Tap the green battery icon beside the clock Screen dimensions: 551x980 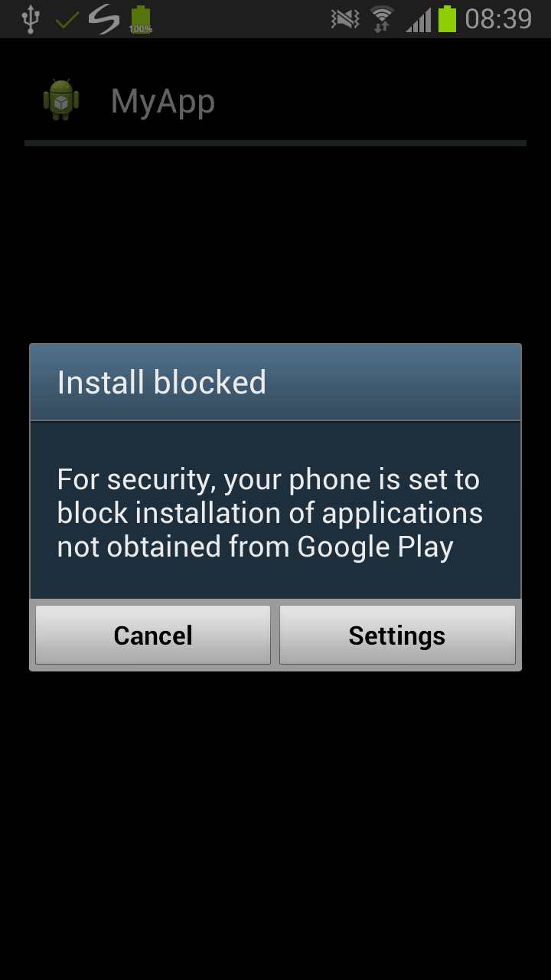point(447,19)
